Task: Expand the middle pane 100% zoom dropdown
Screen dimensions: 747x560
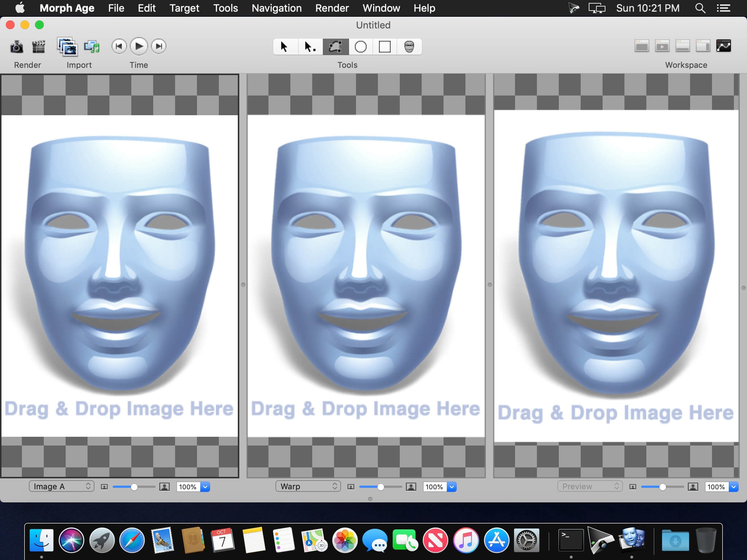Action: tap(452, 487)
